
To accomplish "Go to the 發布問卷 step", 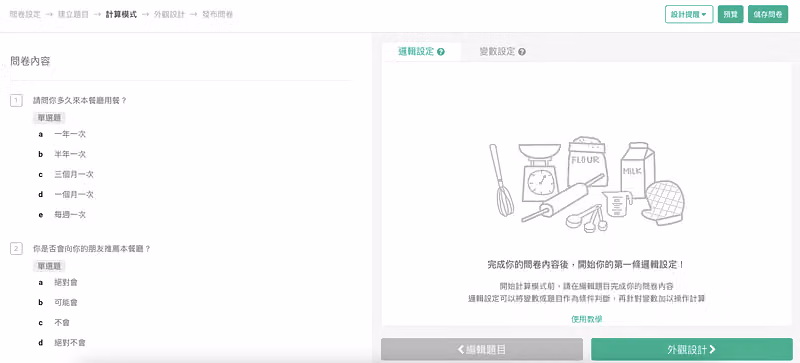I will [218, 14].
